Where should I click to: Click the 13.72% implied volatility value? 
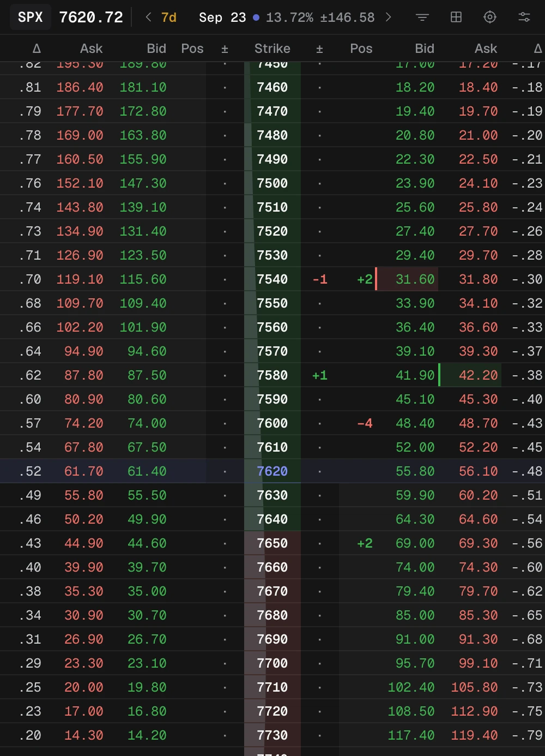289,17
